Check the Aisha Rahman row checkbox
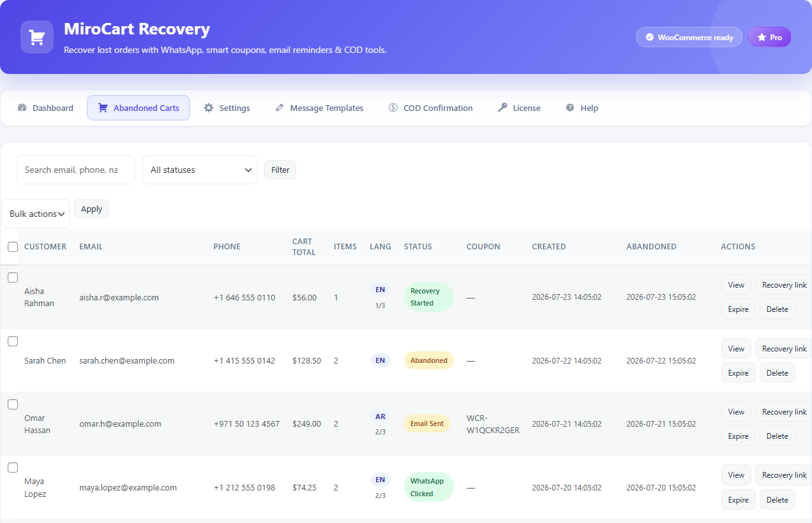 [13, 277]
